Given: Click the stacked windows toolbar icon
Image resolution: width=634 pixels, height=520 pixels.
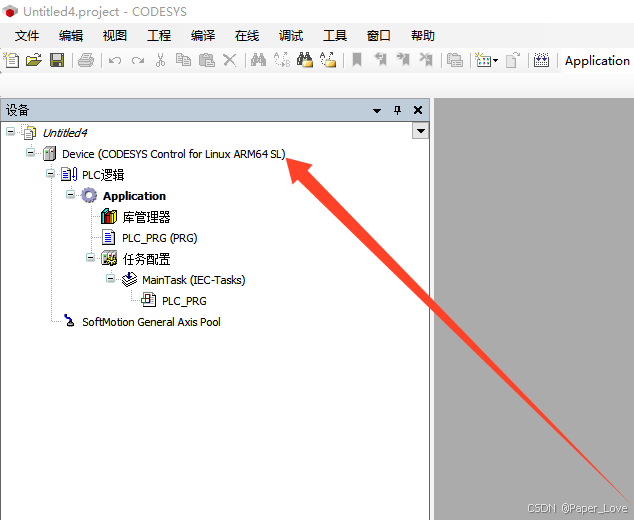Looking at the screenshot, I should (455, 60).
